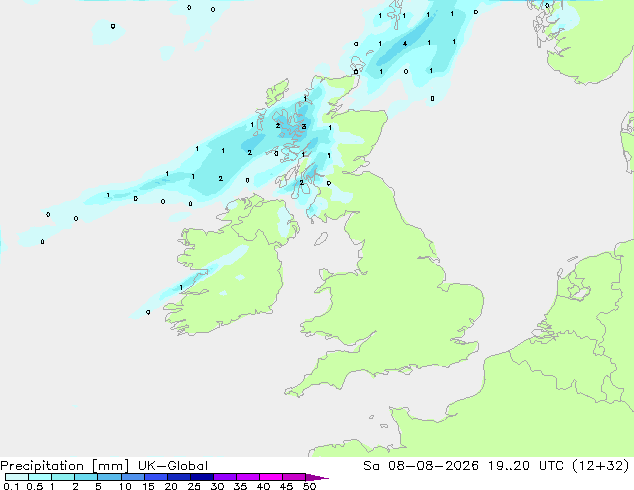Click the '4' precipitation value on the map
Screen dimensions: 634x490
coord(405,44)
